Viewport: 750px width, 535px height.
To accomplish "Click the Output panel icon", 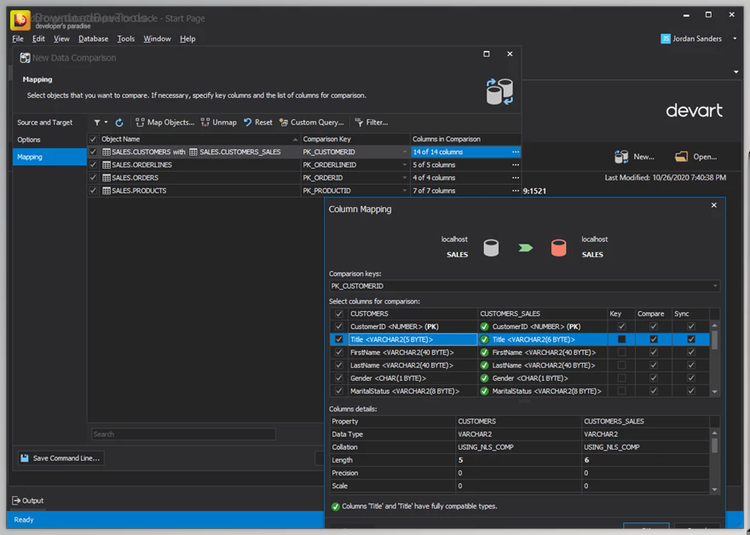I will (16, 501).
